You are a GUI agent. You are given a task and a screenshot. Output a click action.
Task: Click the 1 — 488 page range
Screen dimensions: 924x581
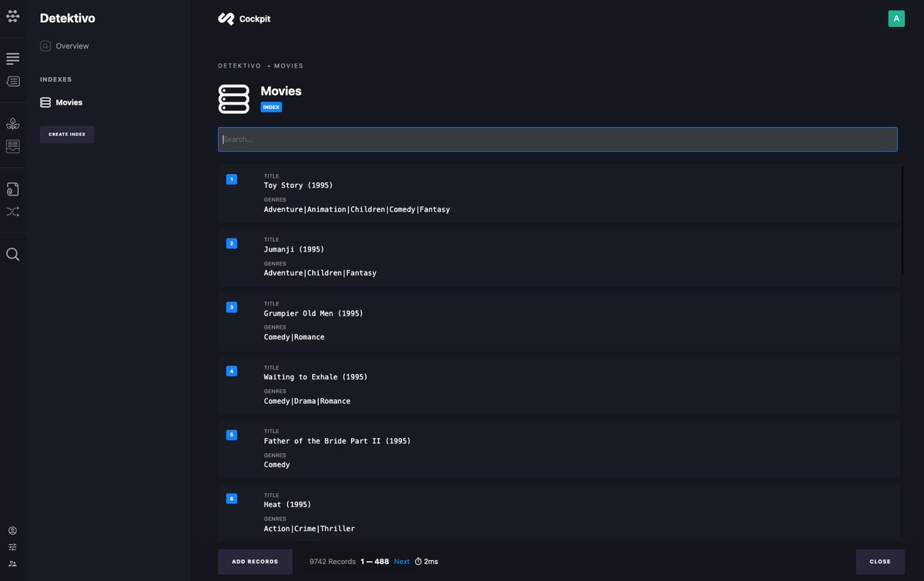(x=375, y=562)
